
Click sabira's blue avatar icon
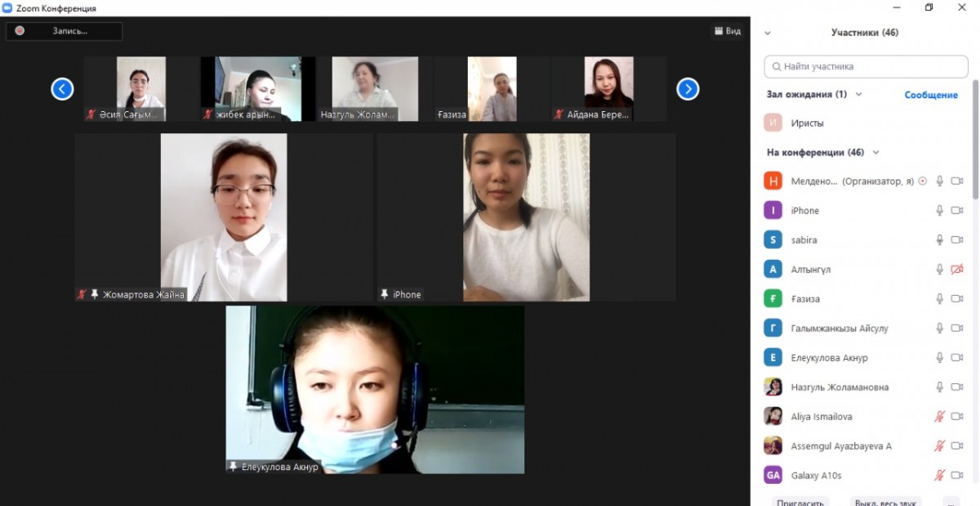(773, 240)
